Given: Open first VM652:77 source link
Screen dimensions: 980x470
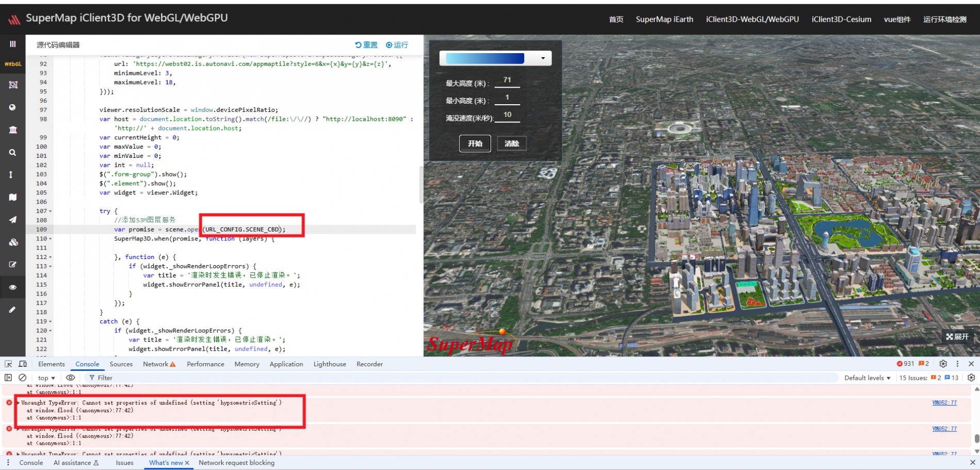Looking at the screenshot, I should tap(944, 403).
